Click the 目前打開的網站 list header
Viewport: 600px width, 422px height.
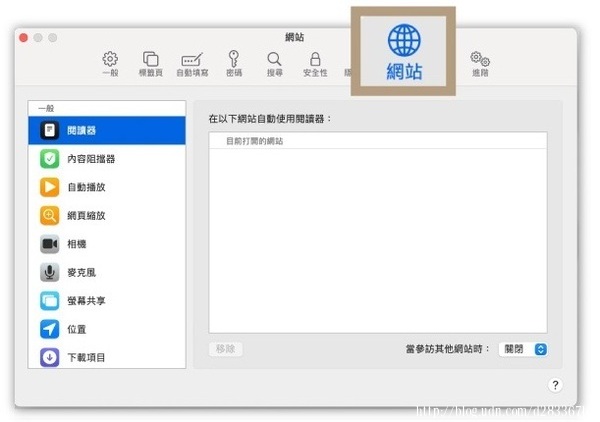(x=378, y=141)
